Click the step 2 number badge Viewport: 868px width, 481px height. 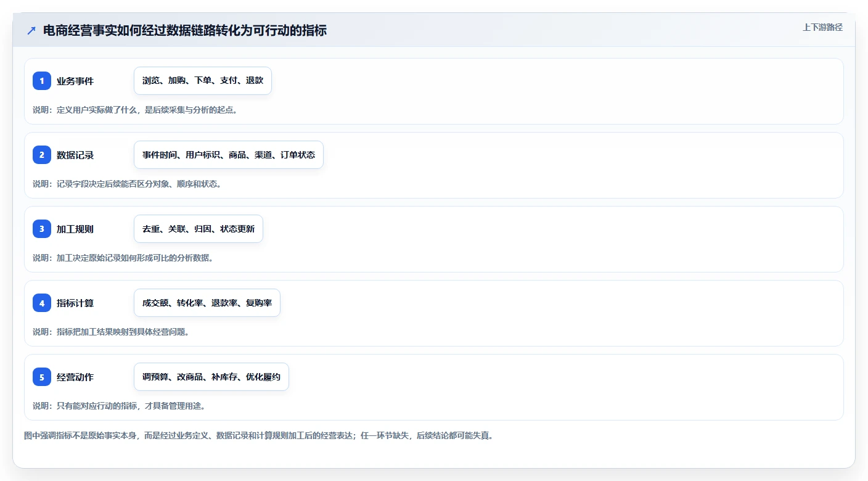click(42, 155)
